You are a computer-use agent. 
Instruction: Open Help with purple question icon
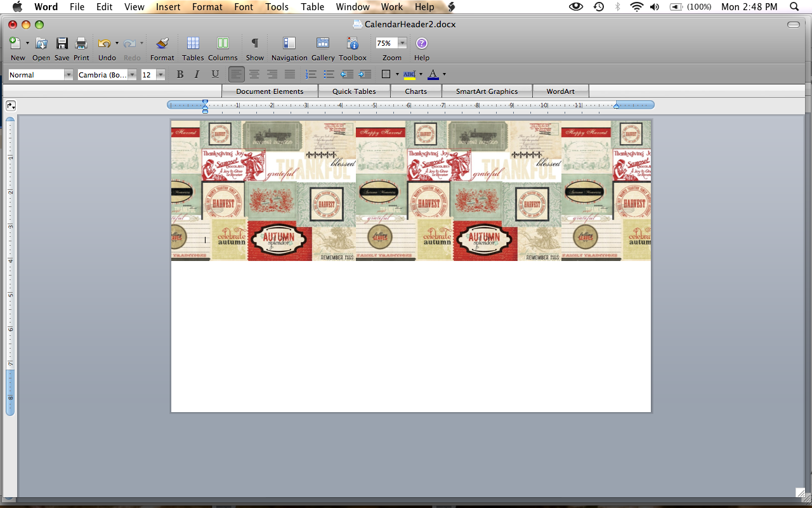422,43
